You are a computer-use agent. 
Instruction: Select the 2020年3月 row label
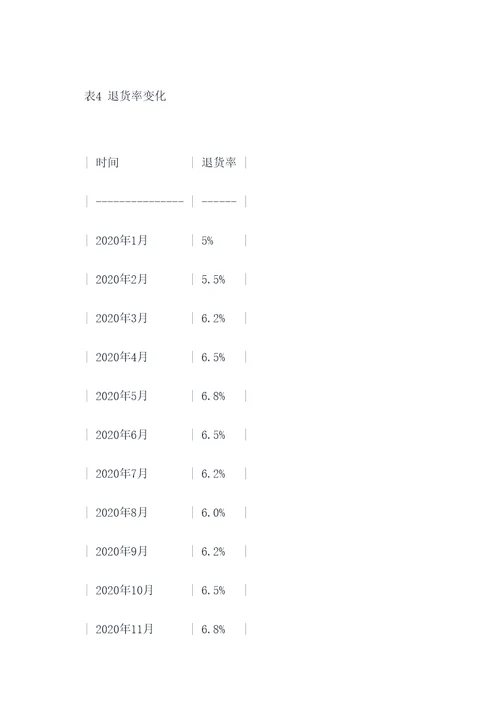121,318
